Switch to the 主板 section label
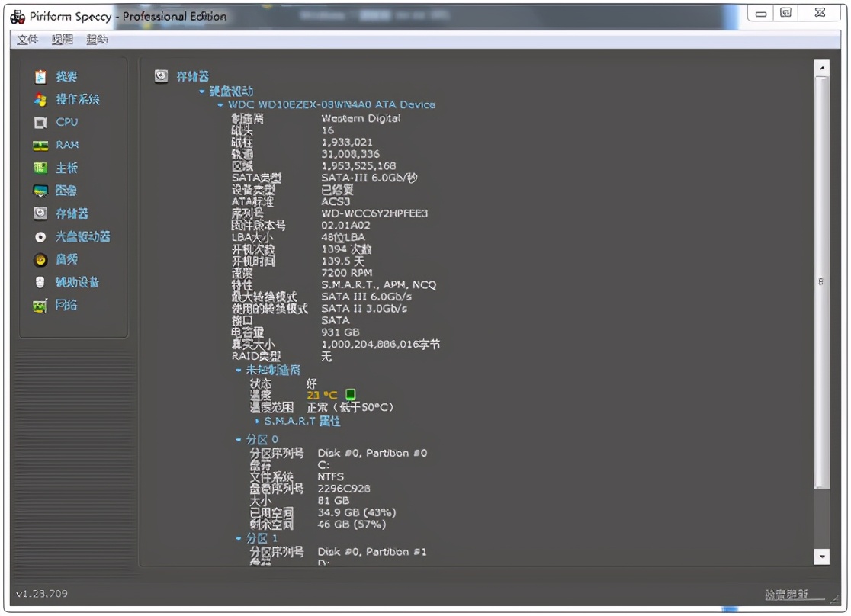851x616 pixels. point(67,168)
